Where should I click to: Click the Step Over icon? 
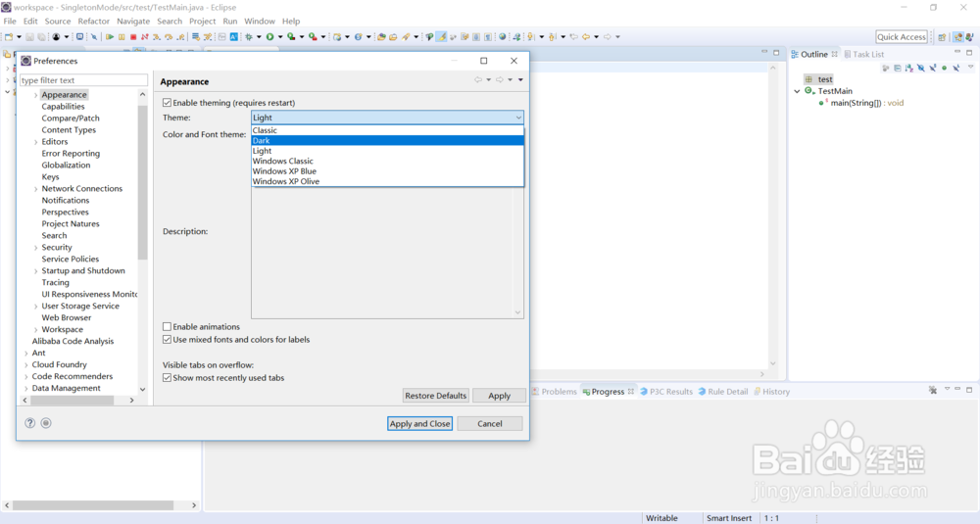pos(169,37)
